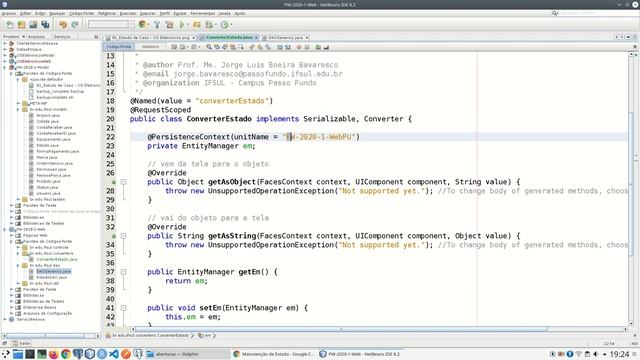The height and width of the screenshot is (360, 640).
Task: Click the Histórico editor view button
Action: [x=150, y=47]
